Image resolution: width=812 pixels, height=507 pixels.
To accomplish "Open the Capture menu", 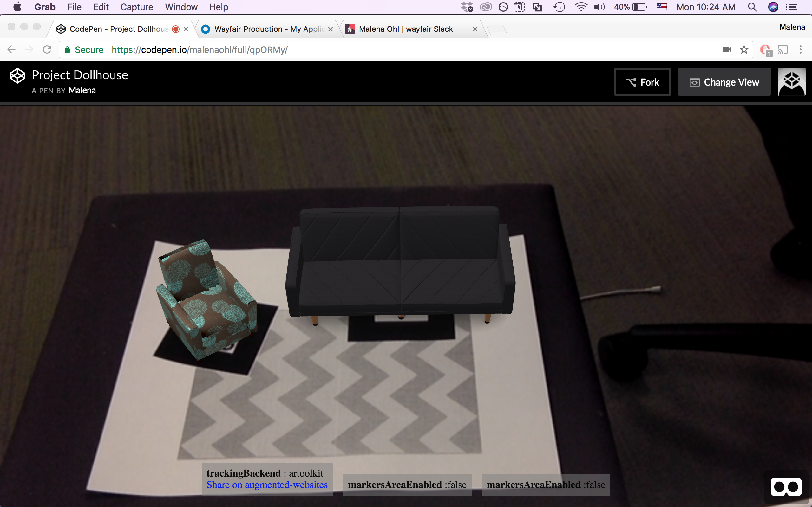I will coord(137,7).
